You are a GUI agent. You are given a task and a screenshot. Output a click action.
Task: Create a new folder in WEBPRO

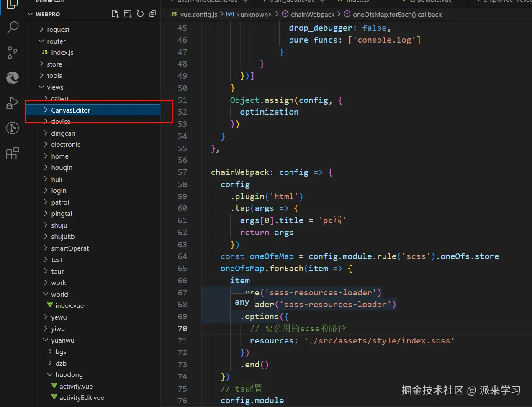pyautogui.click(x=128, y=14)
